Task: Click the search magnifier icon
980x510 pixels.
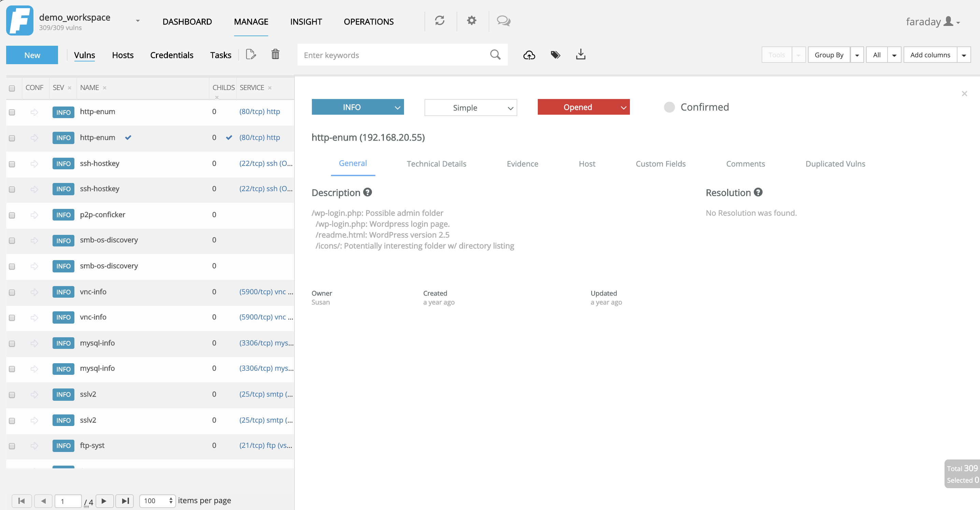Action: click(x=495, y=55)
